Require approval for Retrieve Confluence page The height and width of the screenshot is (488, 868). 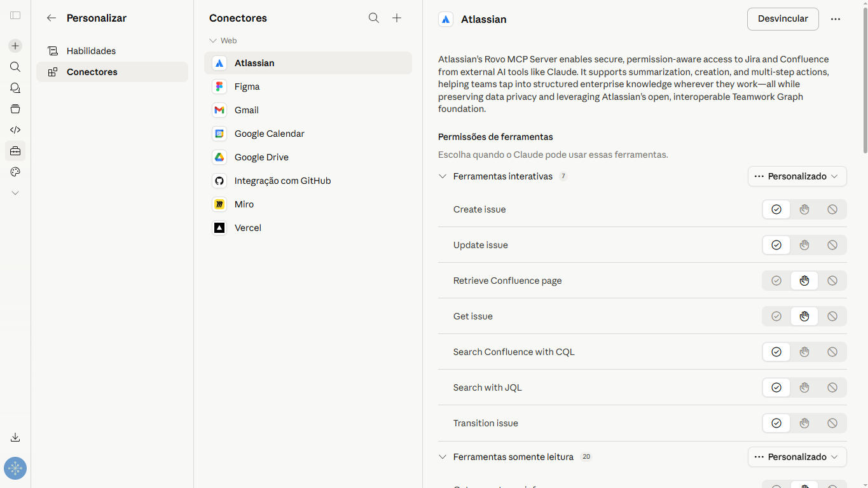tap(804, 281)
